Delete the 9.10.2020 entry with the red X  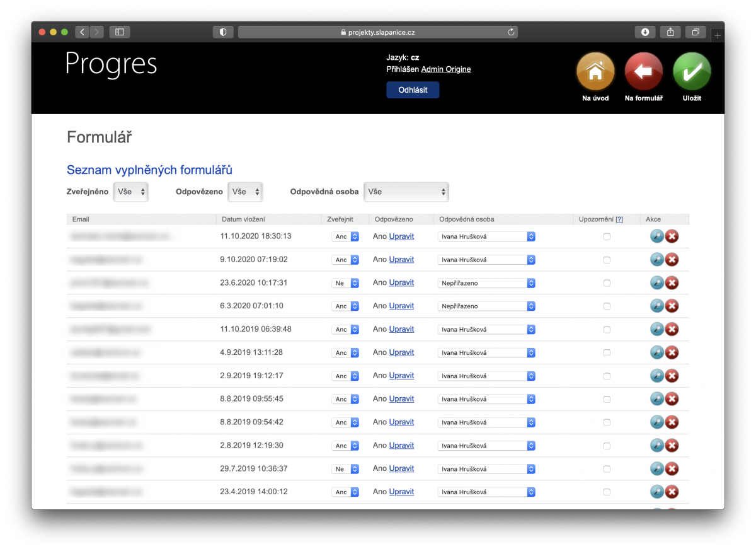(672, 259)
